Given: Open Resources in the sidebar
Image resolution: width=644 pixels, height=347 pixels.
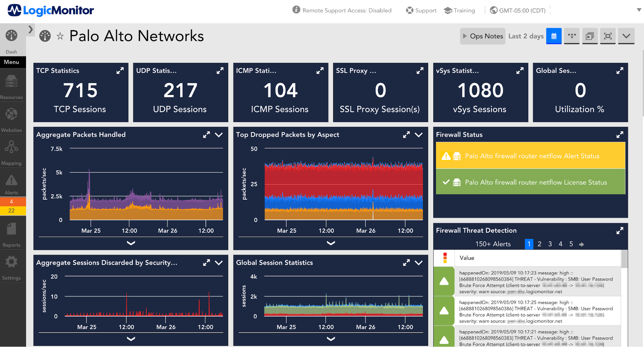Looking at the screenshot, I should pos(12,86).
